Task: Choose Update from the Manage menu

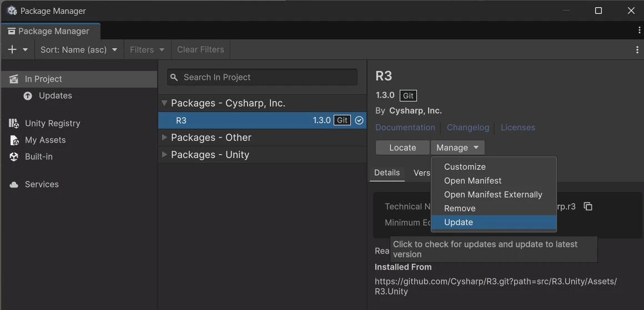Action: tap(494, 222)
